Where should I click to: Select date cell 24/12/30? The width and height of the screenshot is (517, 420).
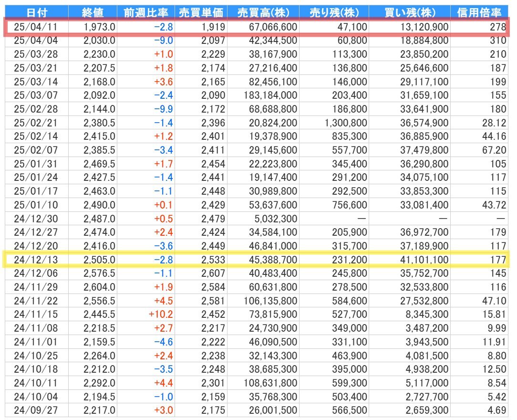[x=36, y=219]
